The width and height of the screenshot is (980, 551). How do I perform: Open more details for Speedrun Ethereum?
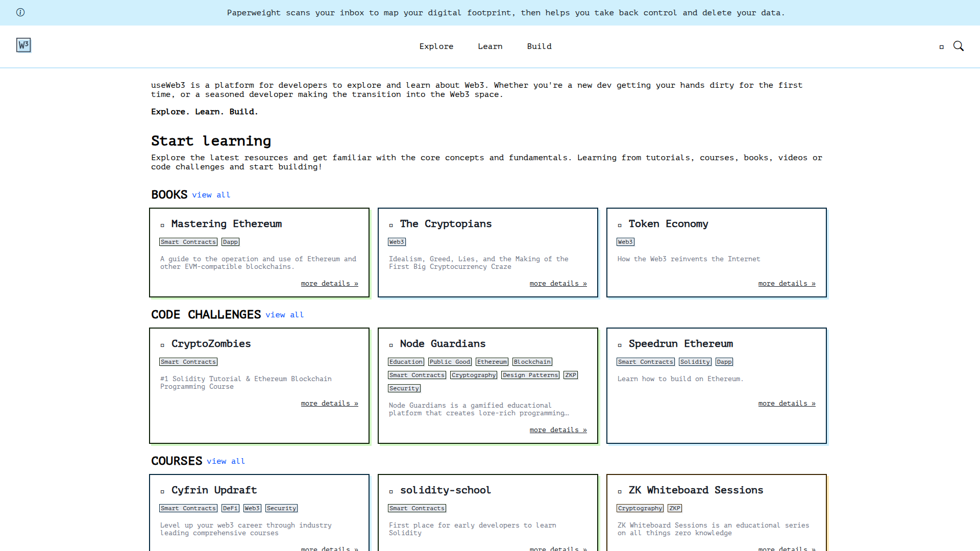(x=787, y=404)
